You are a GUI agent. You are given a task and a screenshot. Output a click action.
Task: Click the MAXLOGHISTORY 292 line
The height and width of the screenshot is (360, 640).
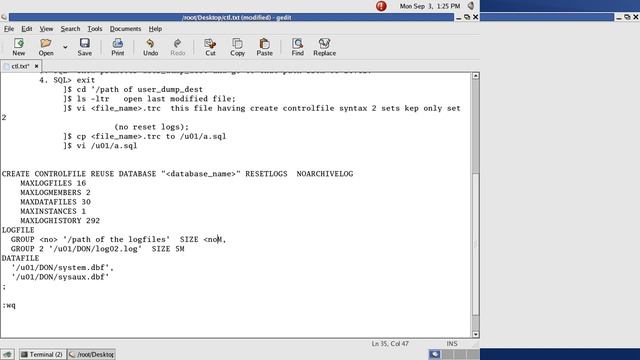[x=60, y=221]
